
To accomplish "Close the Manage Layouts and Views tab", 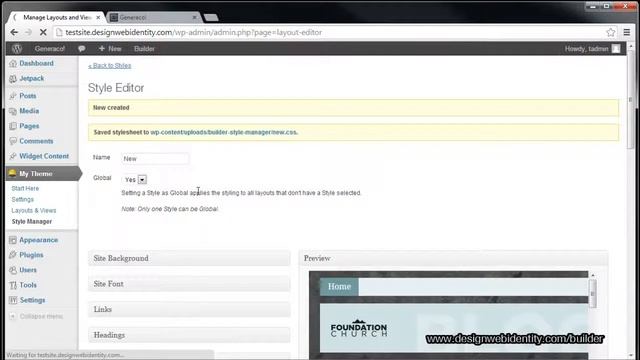I will [98, 18].
